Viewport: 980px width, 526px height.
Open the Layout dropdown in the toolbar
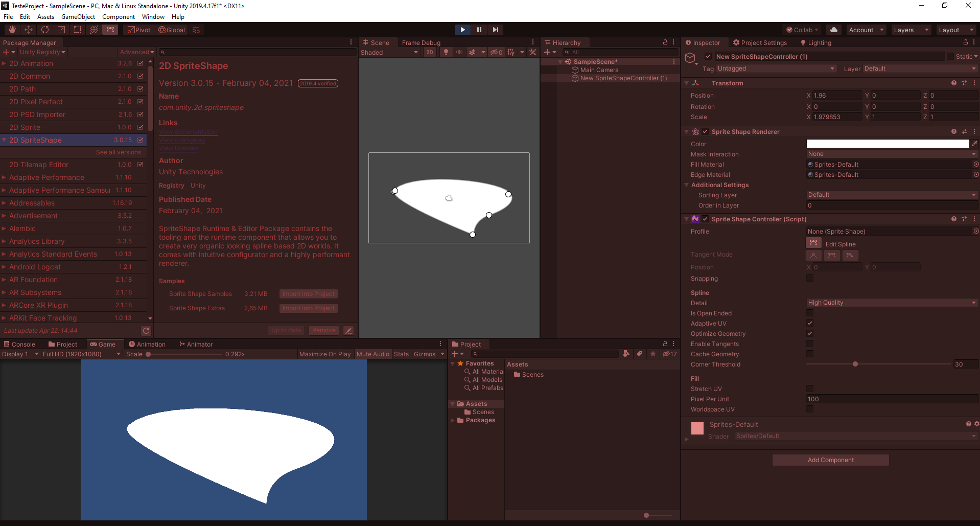tap(956, 30)
